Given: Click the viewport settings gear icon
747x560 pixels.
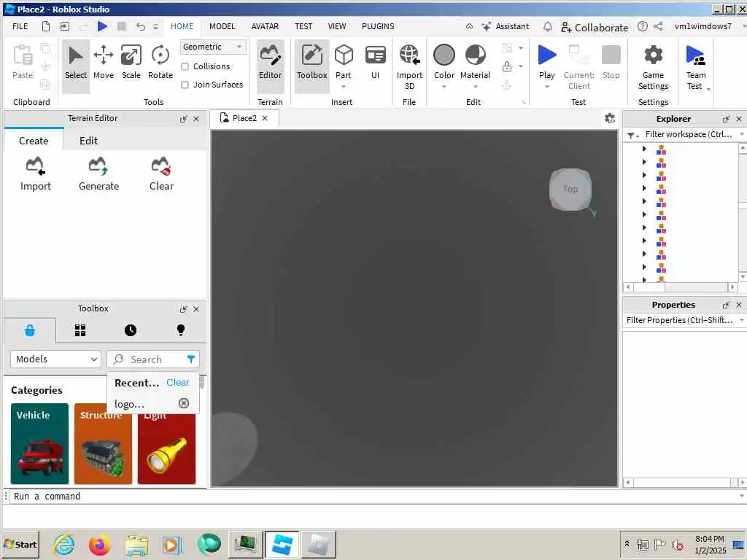Looking at the screenshot, I should coord(610,118).
